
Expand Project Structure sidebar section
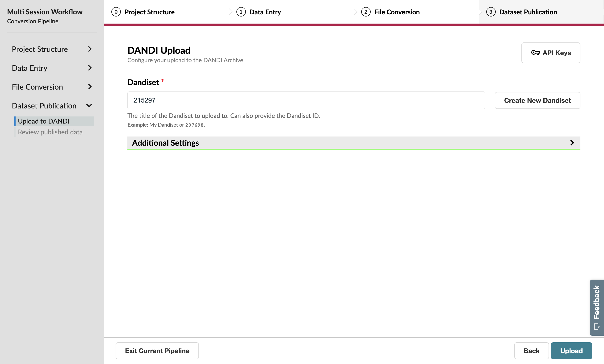(x=52, y=49)
